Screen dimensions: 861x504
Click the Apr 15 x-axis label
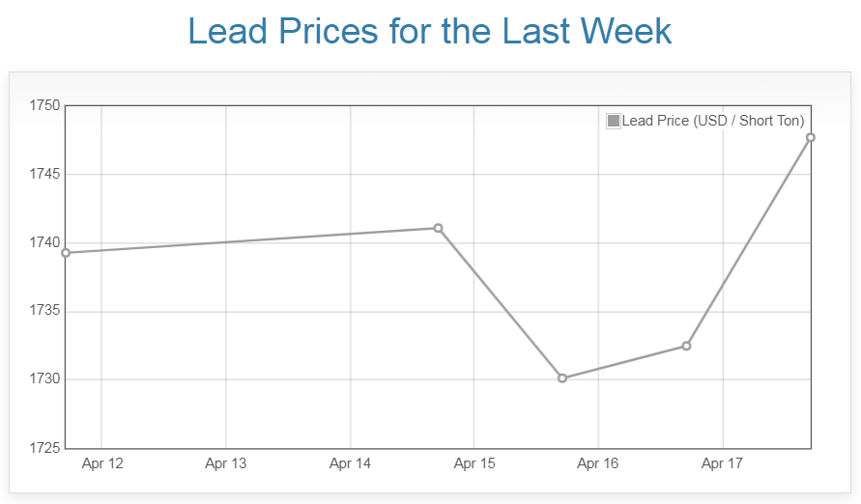[x=474, y=463]
